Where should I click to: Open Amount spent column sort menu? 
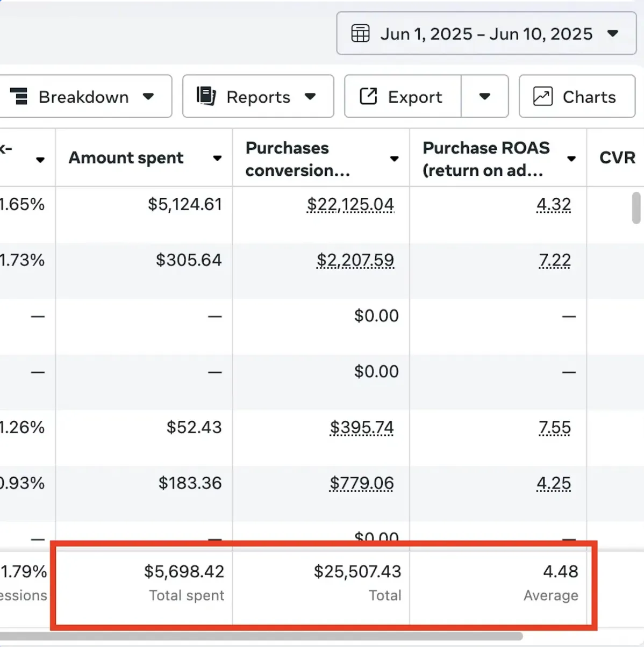(217, 158)
